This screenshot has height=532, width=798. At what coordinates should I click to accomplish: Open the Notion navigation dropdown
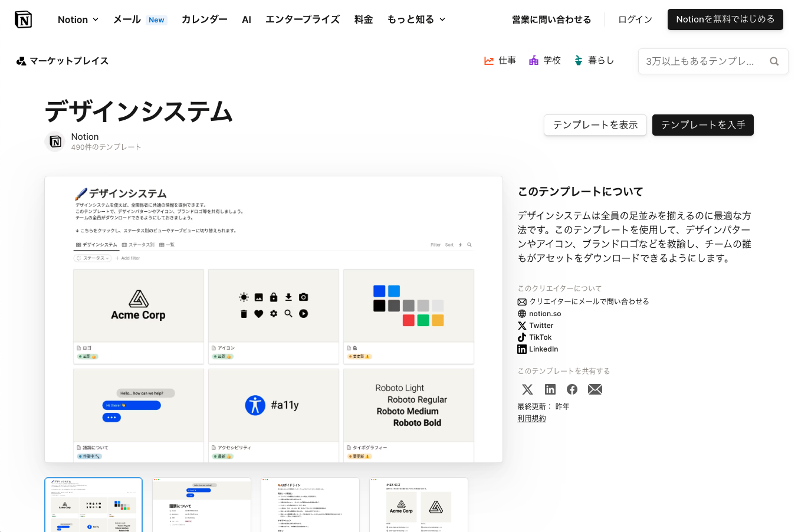tap(77, 19)
